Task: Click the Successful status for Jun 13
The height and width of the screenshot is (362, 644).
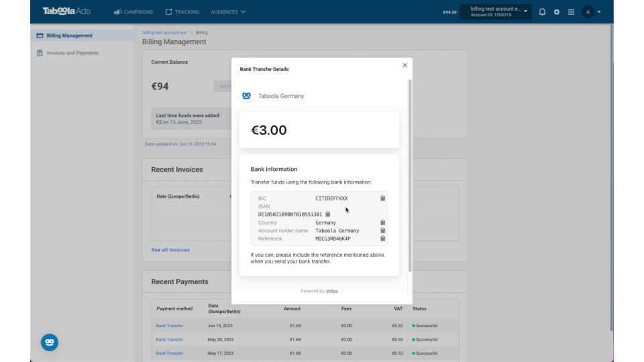Action: 425,326
